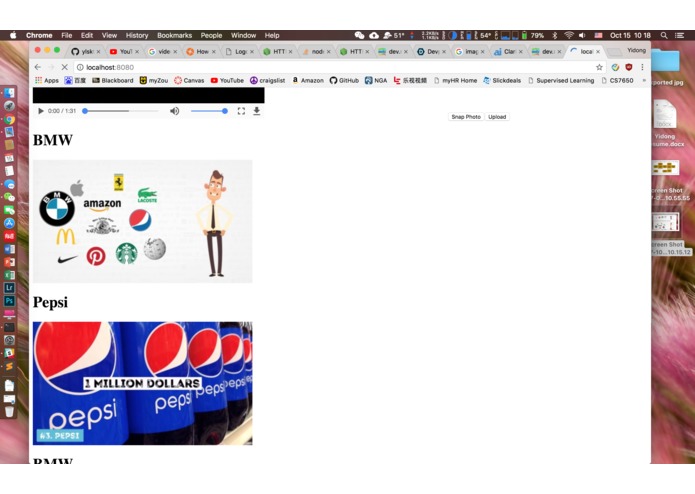The width and height of the screenshot is (695, 494).
Task: Open the NGA bookmark
Action: (x=376, y=81)
